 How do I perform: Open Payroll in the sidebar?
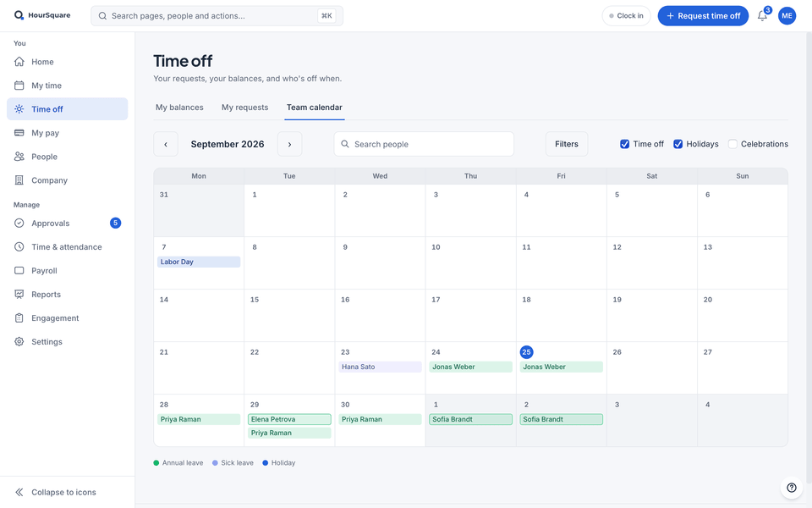pos(68,271)
